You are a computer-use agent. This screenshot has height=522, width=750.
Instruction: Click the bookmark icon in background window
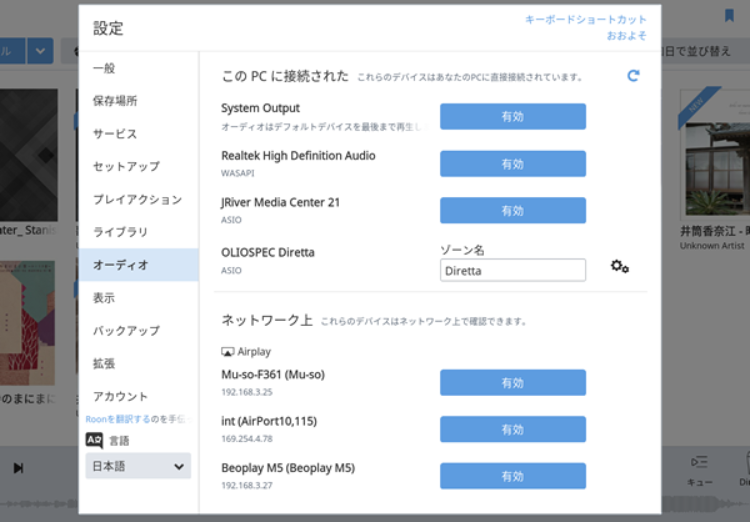click(x=729, y=15)
